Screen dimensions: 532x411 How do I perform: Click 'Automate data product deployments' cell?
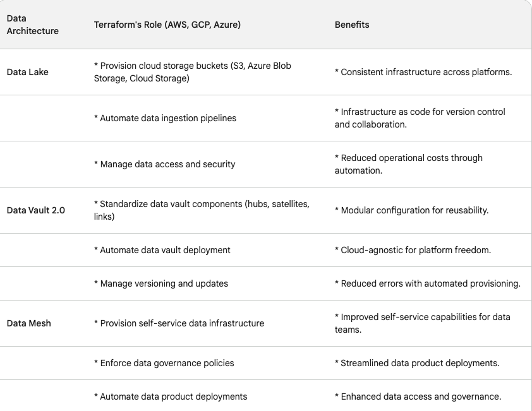pyautogui.click(x=174, y=396)
